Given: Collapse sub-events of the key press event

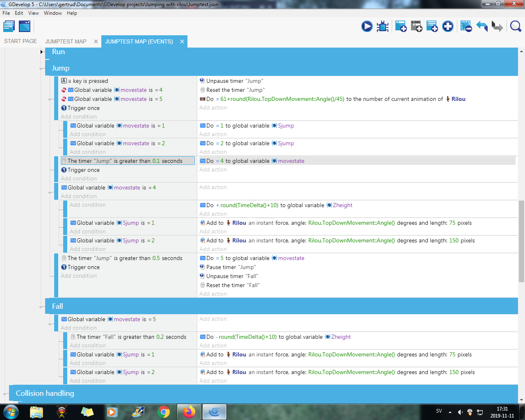Looking at the screenshot, I should click(x=50, y=99).
